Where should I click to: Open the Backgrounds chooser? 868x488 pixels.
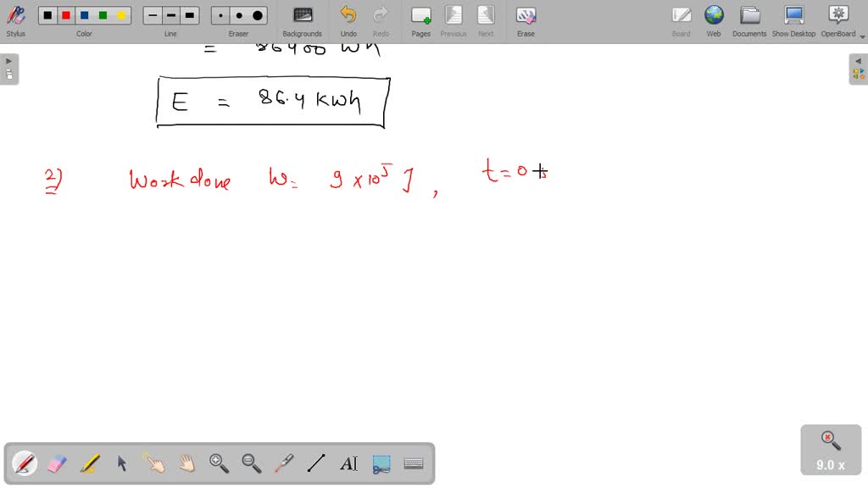(302, 20)
